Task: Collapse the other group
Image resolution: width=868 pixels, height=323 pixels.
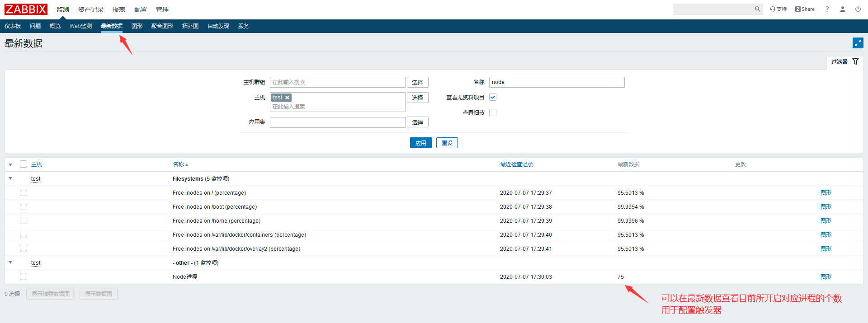Action: [x=10, y=262]
